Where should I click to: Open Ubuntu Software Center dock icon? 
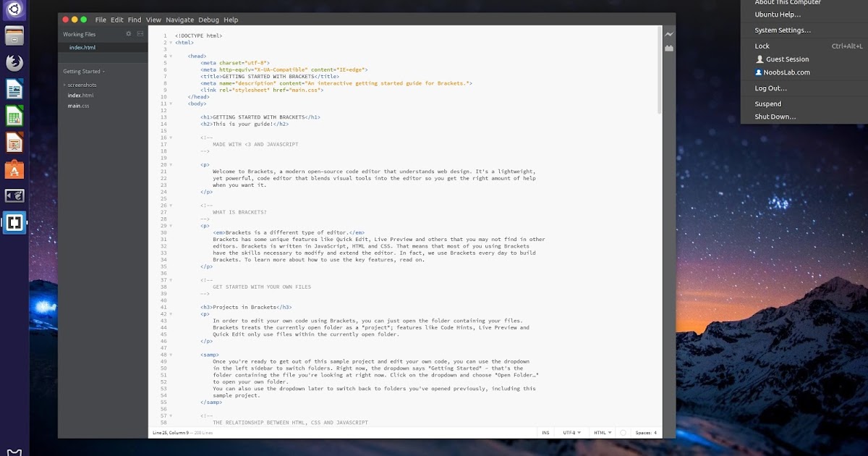pos(14,169)
